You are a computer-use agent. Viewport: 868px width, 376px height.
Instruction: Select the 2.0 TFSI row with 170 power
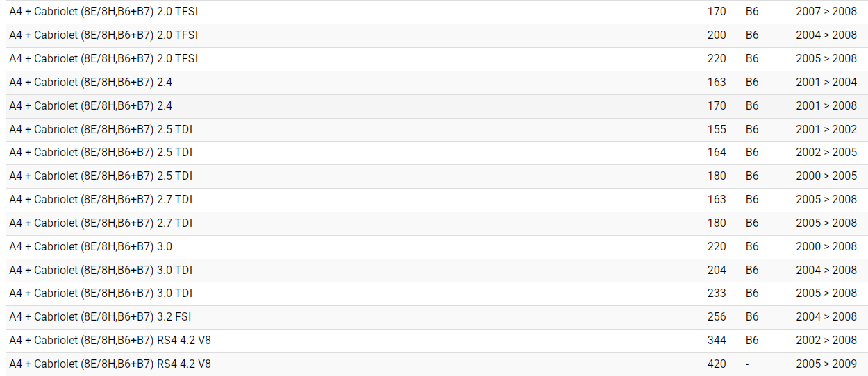pos(103,12)
